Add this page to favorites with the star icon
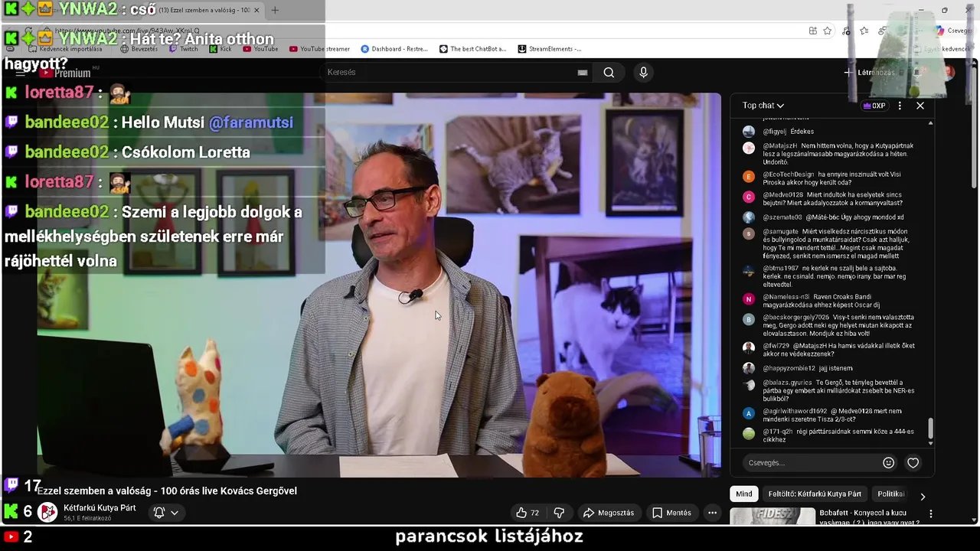Image resolution: width=980 pixels, height=551 pixels. pos(828,31)
